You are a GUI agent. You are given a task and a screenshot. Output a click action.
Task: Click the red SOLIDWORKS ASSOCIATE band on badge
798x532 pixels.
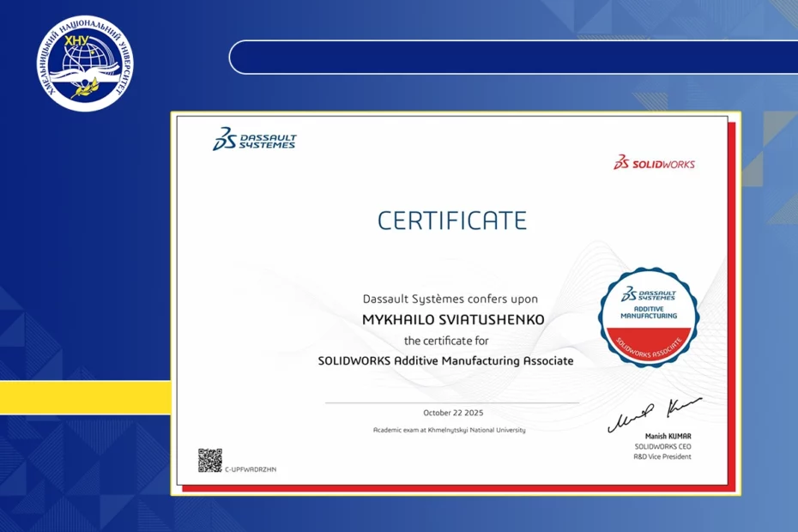[649, 342]
